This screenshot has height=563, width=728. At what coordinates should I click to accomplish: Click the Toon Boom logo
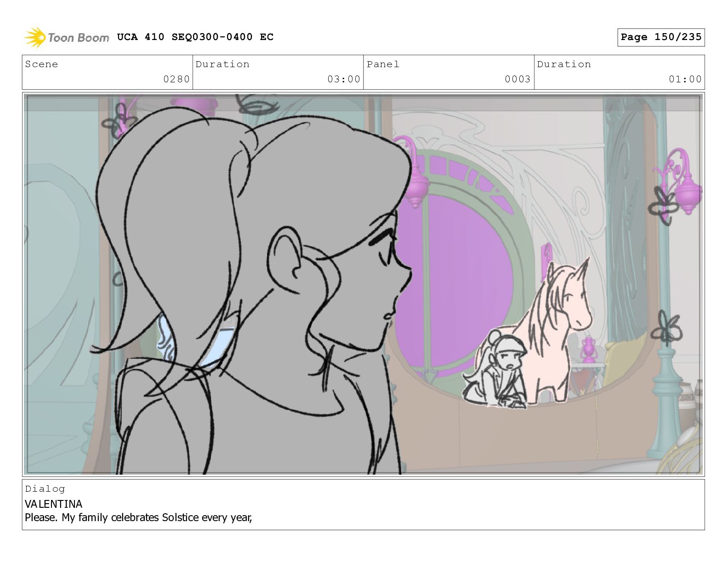[67, 37]
